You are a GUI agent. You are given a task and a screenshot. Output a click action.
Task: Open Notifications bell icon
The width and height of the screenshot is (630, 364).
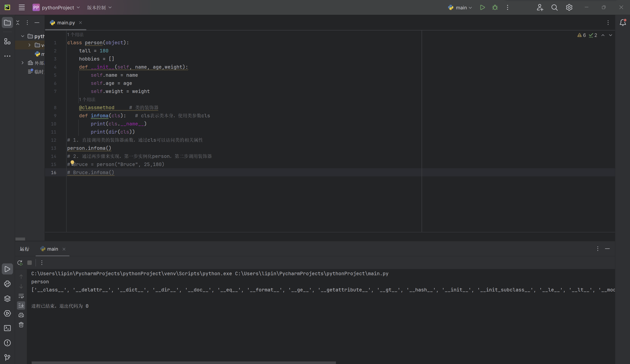tap(623, 23)
